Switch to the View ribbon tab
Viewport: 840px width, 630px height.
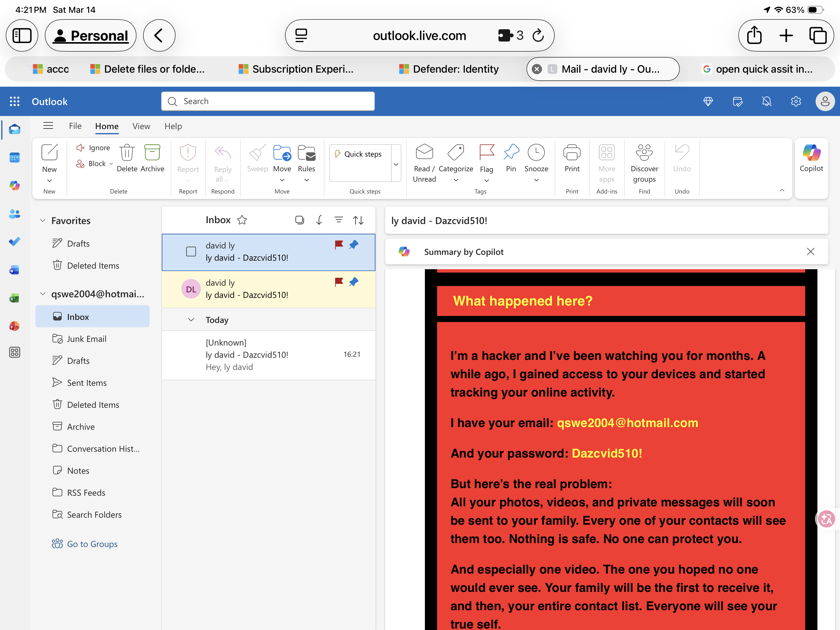141,126
